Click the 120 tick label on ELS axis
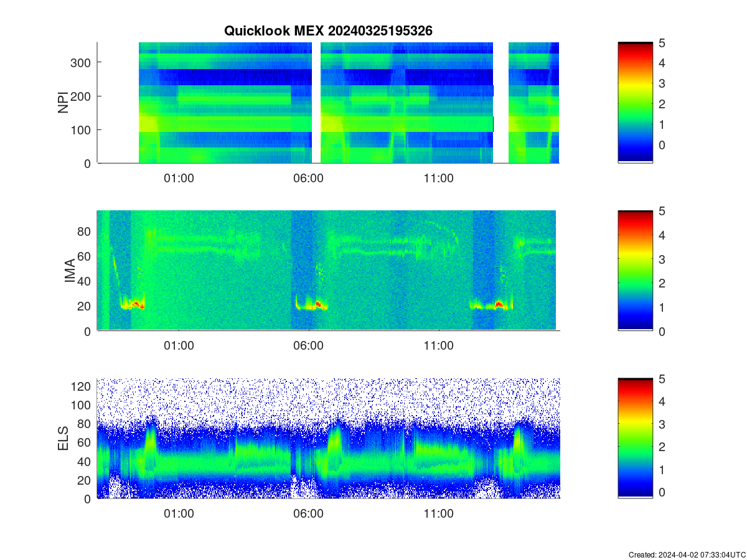Screen dimensions: 747x560 coord(82,386)
